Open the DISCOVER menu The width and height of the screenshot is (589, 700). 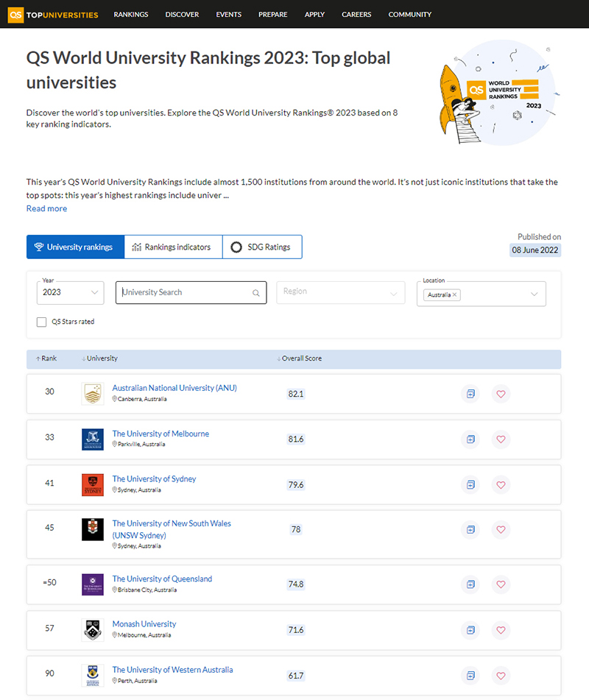[182, 15]
